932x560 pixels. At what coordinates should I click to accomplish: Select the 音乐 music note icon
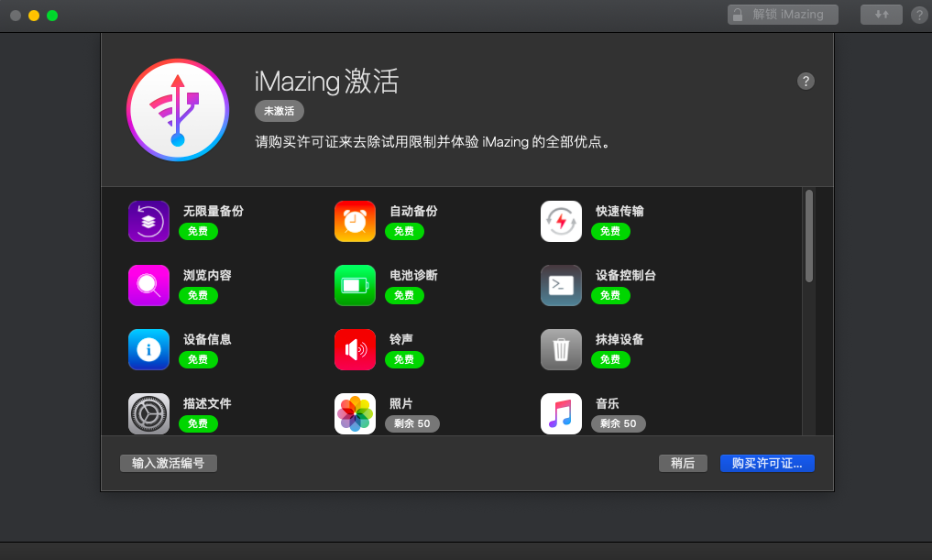coord(561,413)
